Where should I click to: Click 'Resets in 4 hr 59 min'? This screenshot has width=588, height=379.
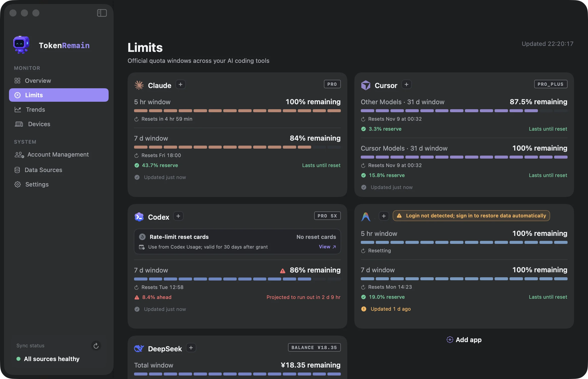coord(167,119)
